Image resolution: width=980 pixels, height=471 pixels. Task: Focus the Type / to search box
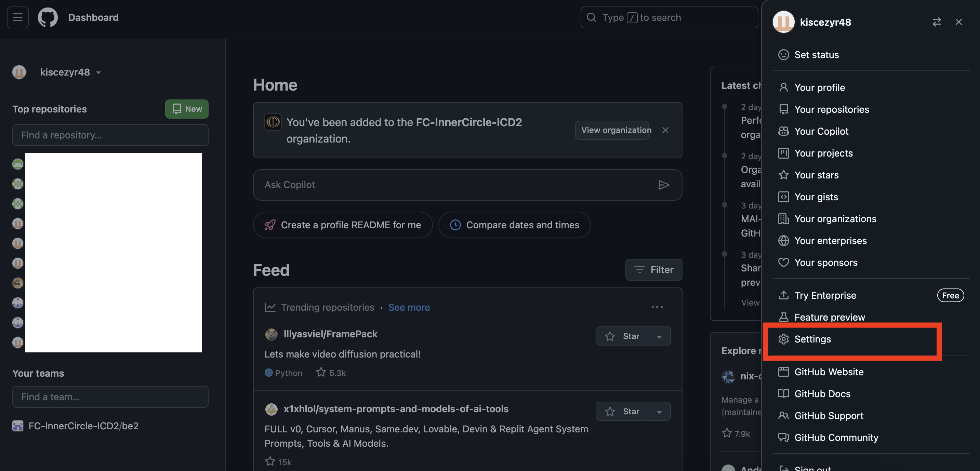(669, 17)
